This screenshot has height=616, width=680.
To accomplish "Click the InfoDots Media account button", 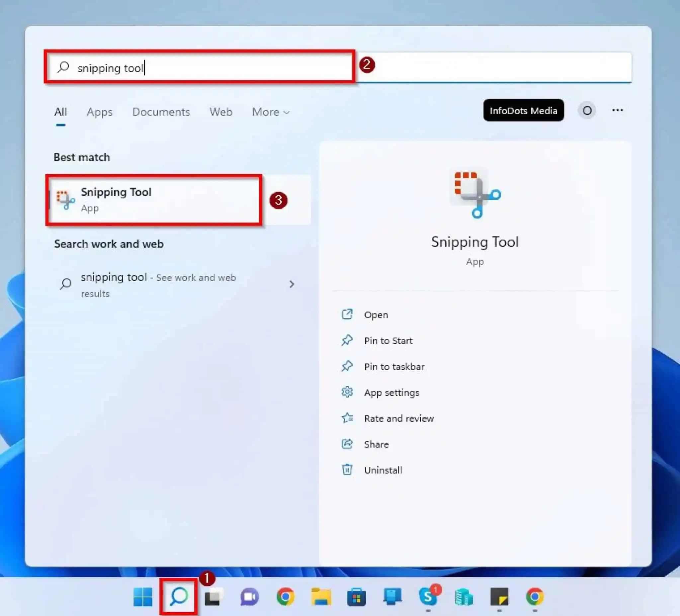I will point(524,111).
